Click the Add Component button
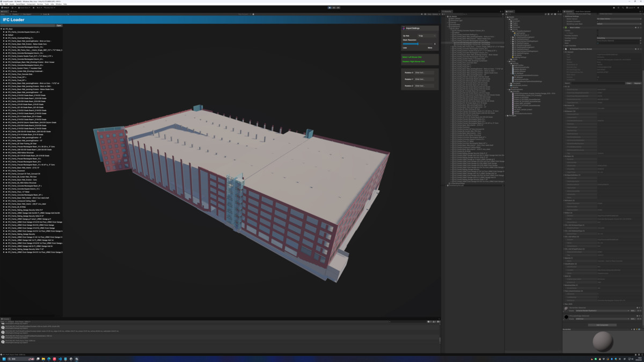Image resolution: width=644 pixels, height=362 pixels. pyautogui.click(x=602, y=325)
